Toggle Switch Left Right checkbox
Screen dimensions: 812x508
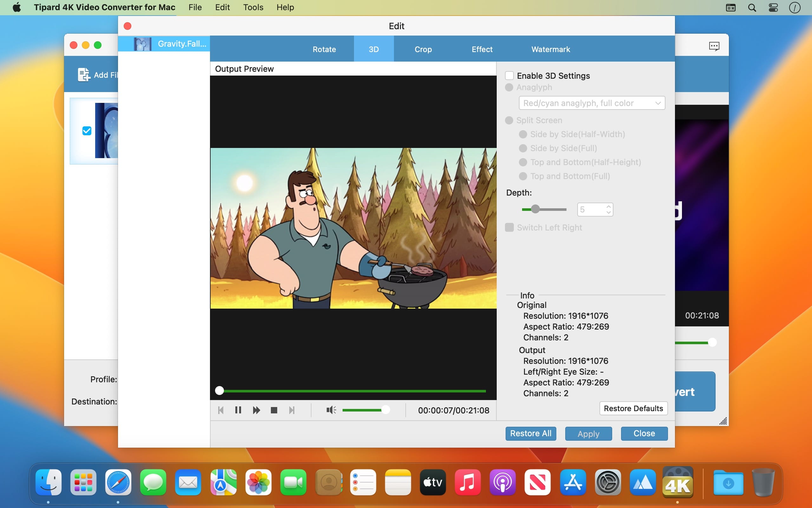click(509, 227)
